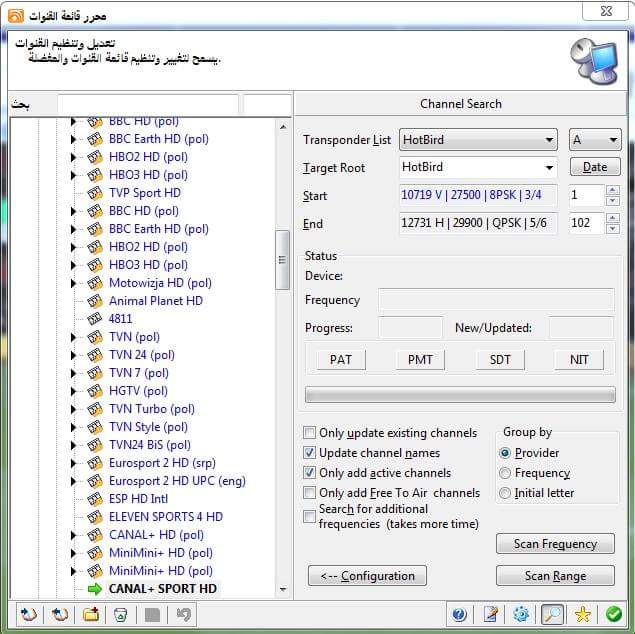Expand the TVN 24 (pol) tree node

[x=73, y=355]
